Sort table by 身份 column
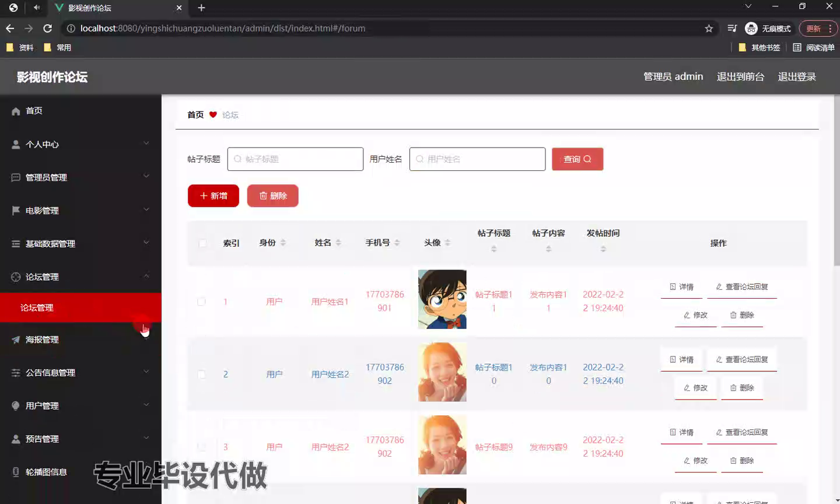840x504 pixels. (283, 243)
